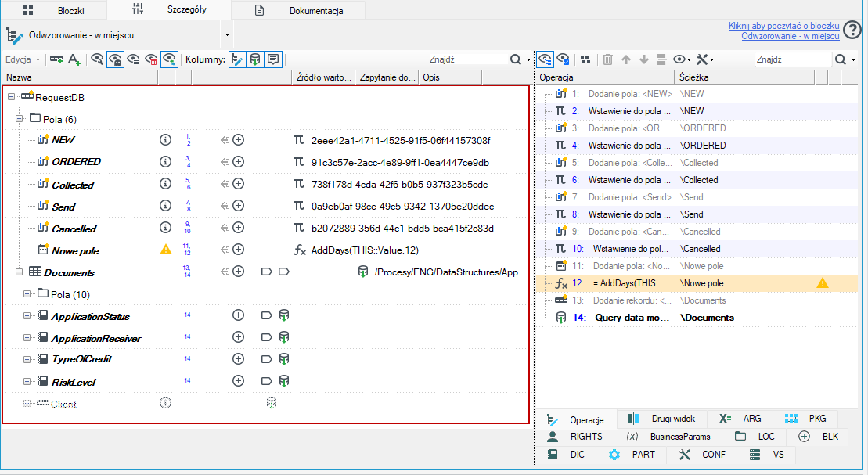Select operation 12 AddDays row

point(697,283)
